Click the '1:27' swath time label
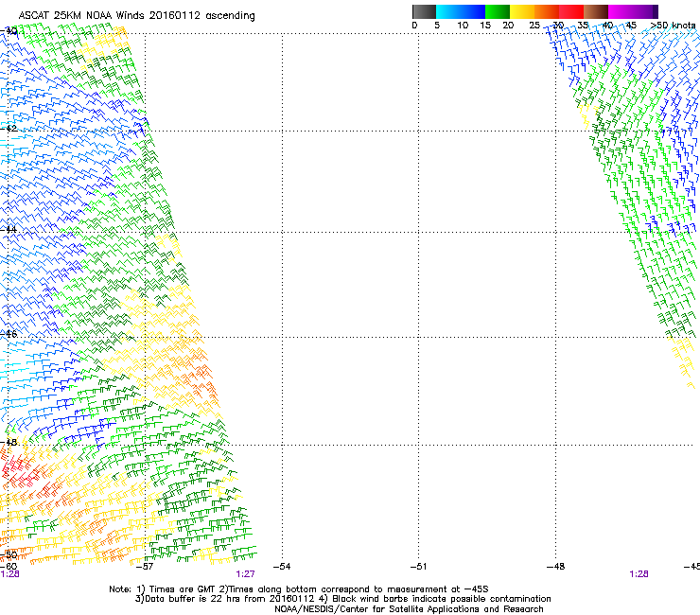The height and width of the screenshot is (615, 700). [246, 574]
